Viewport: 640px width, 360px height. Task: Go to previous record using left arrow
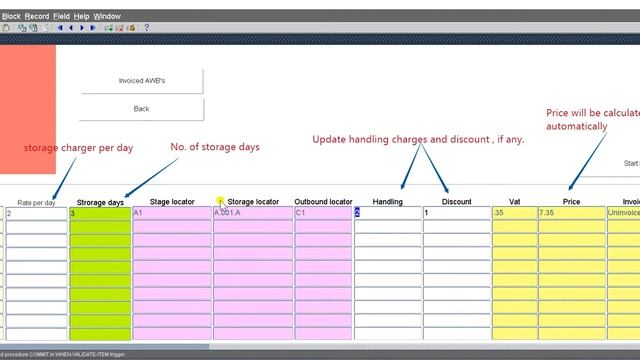tap(71, 28)
